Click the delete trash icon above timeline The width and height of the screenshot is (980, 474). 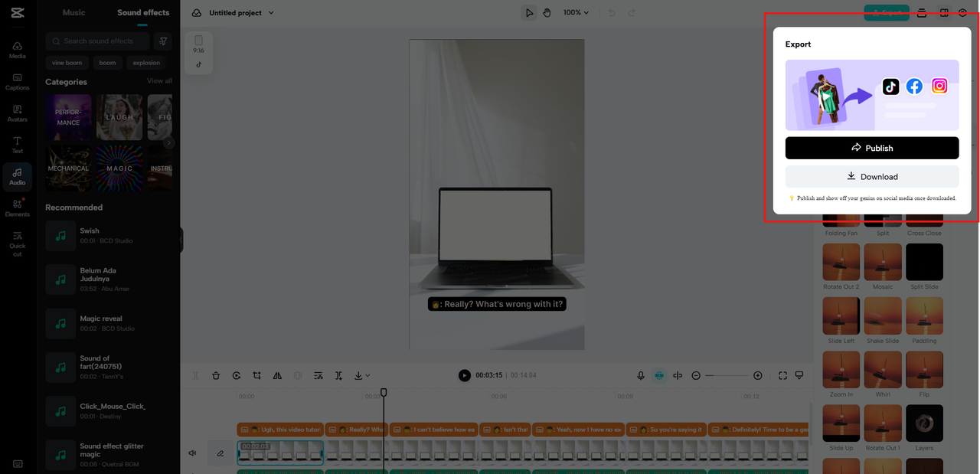[x=216, y=376]
